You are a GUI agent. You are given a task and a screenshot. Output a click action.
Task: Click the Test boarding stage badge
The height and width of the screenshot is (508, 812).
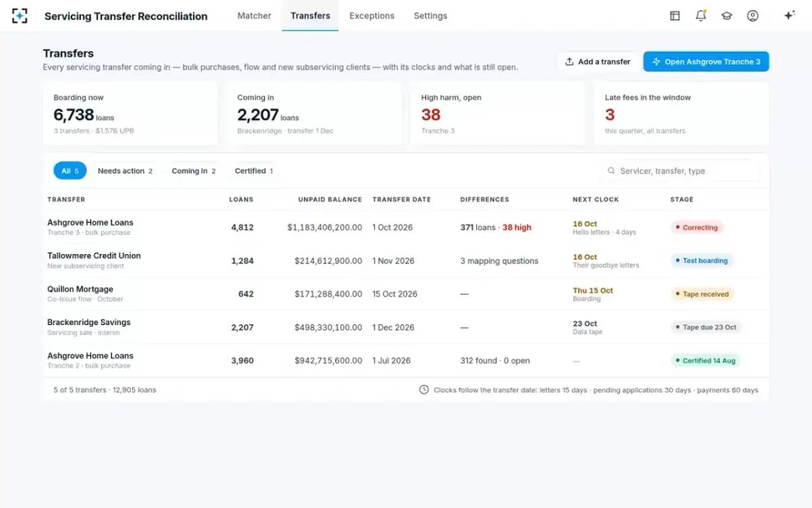point(702,261)
